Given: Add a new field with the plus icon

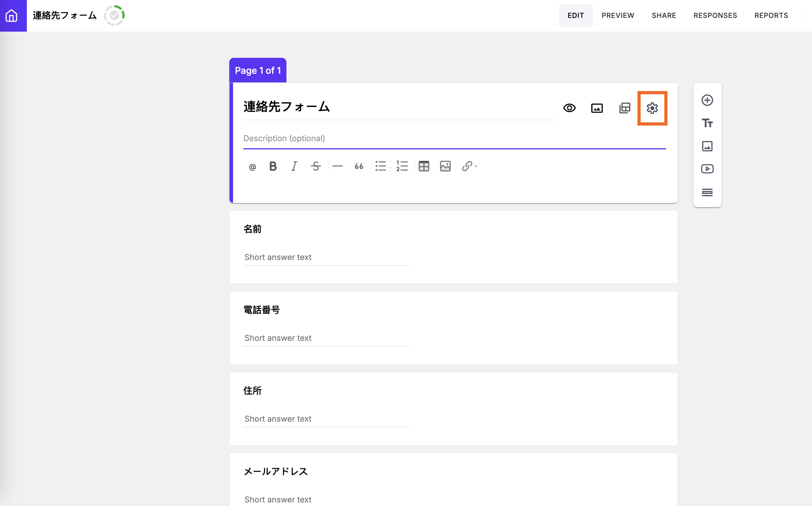Looking at the screenshot, I should pyautogui.click(x=707, y=100).
